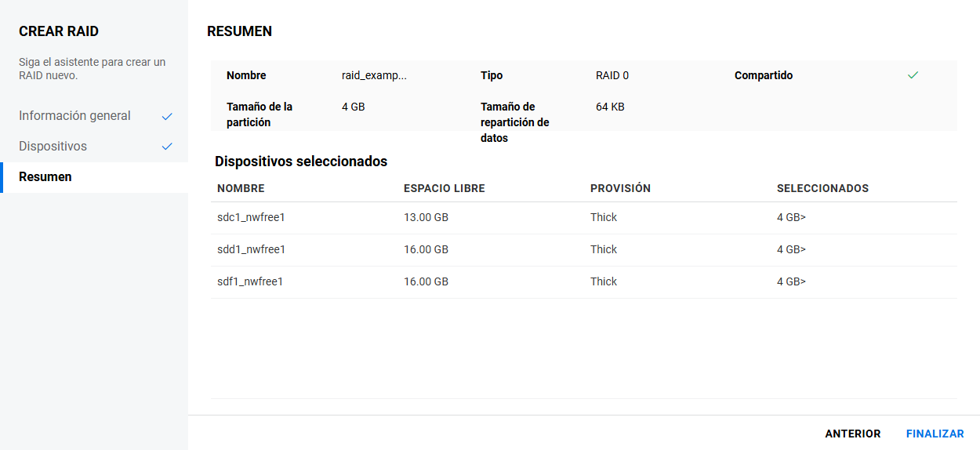Click the RAID 0 type value
Viewport: 980px width, 450px height.
pos(612,76)
